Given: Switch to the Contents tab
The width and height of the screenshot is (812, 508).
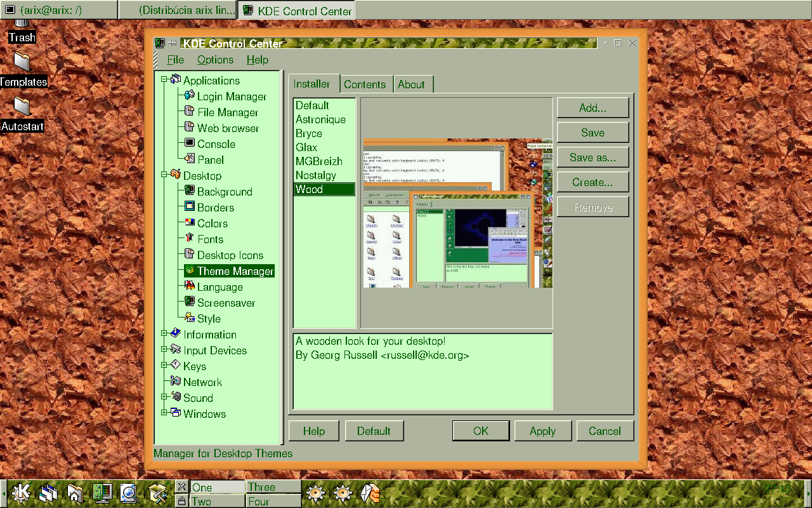Looking at the screenshot, I should click(x=365, y=84).
